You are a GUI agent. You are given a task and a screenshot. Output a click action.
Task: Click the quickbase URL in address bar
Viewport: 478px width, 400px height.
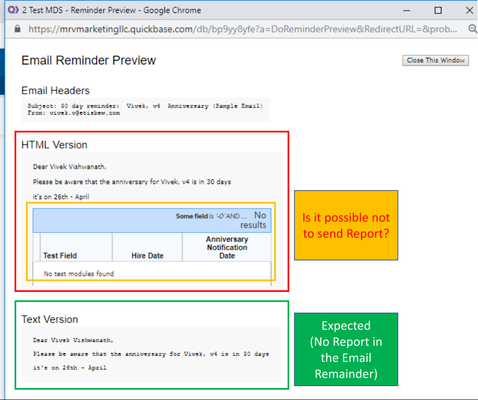pos(243,29)
